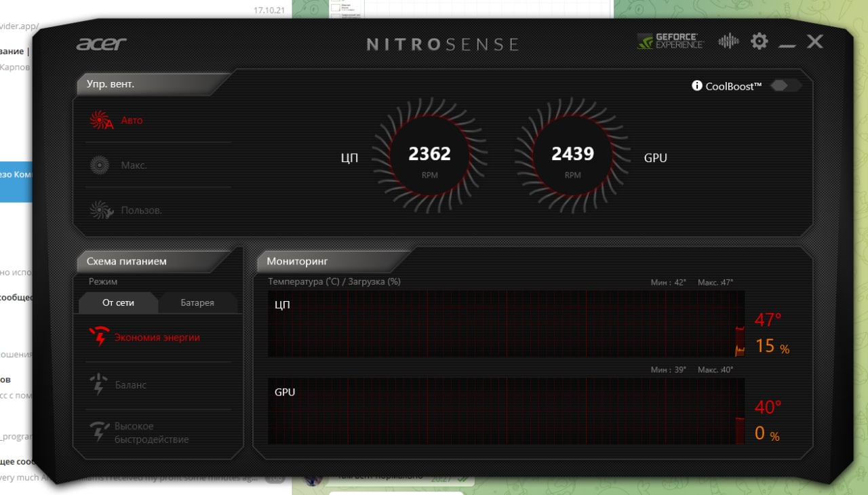Click the ЦП fan gauge showing 2362 RPM
The image size is (868, 495).
click(x=429, y=155)
